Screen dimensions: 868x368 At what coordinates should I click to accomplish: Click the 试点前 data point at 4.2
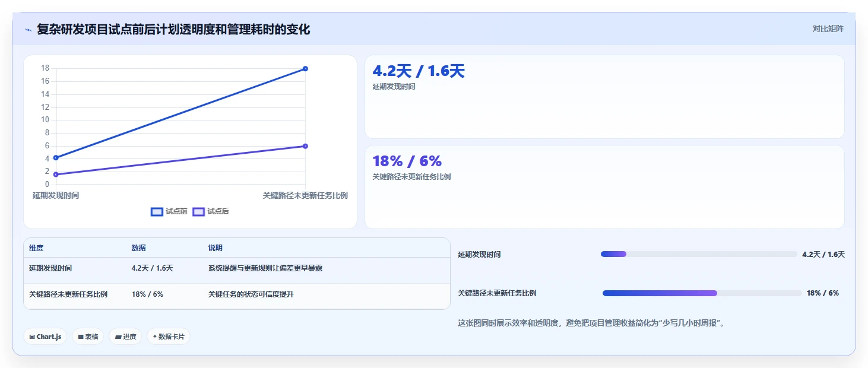click(x=56, y=158)
